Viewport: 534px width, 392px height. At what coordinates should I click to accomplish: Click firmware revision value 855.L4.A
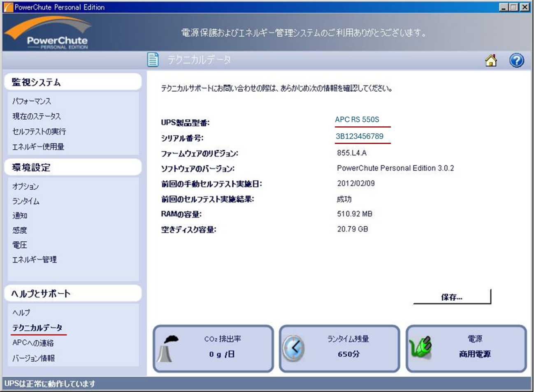coord(352,153)
